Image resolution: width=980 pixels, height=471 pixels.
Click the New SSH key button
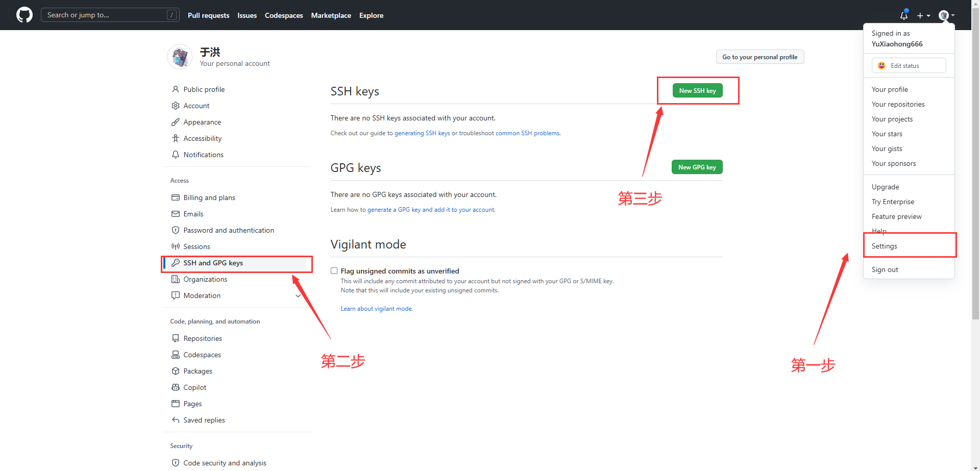click(697, 90)
